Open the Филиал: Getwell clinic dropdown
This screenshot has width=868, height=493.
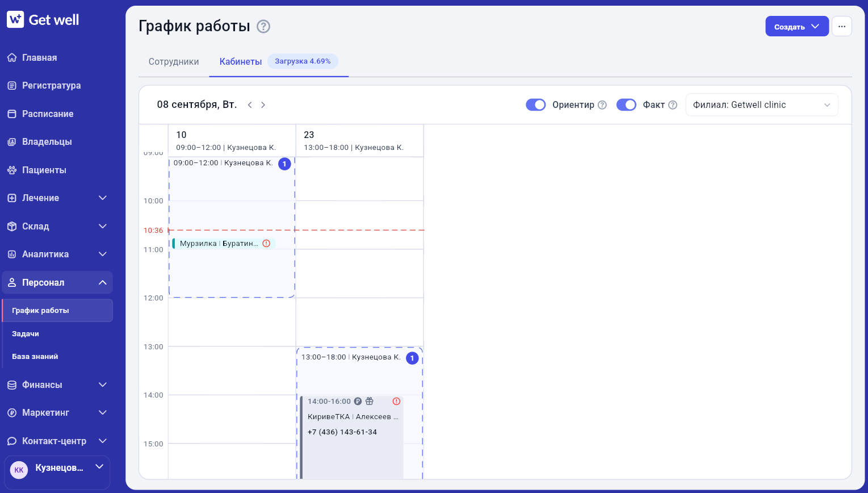pyautogui.click(x=762, y=105)
